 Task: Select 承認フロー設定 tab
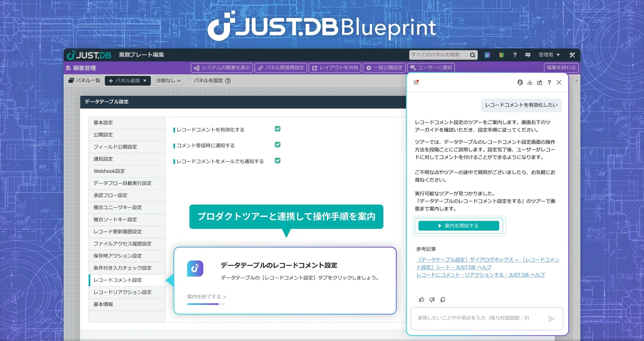(127, 195)
